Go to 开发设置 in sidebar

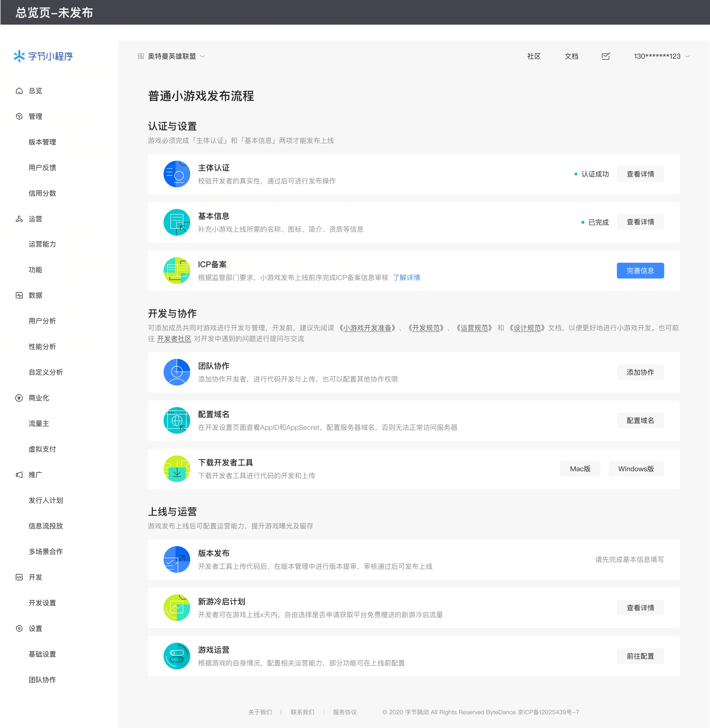pyautogui.click(x=42, y=603)
